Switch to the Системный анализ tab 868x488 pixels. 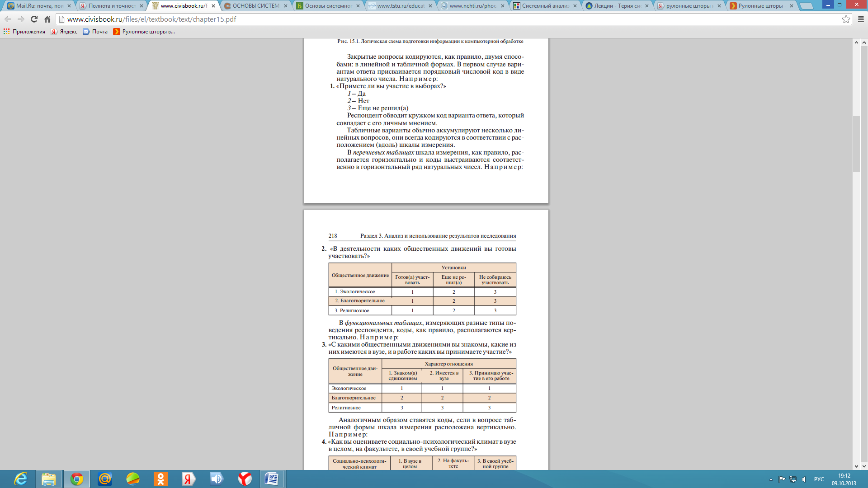coord(542,6)
